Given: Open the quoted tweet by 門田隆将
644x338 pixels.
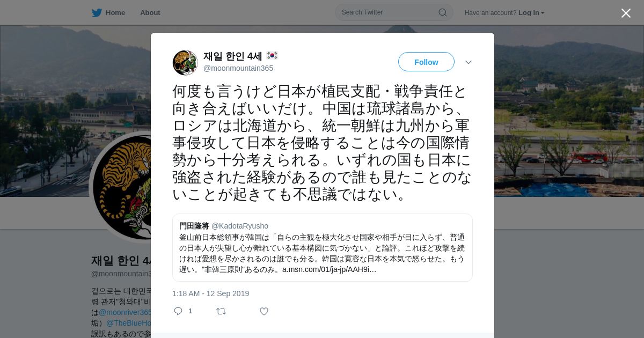Looking at the screenshot, I should click(322, 247).
